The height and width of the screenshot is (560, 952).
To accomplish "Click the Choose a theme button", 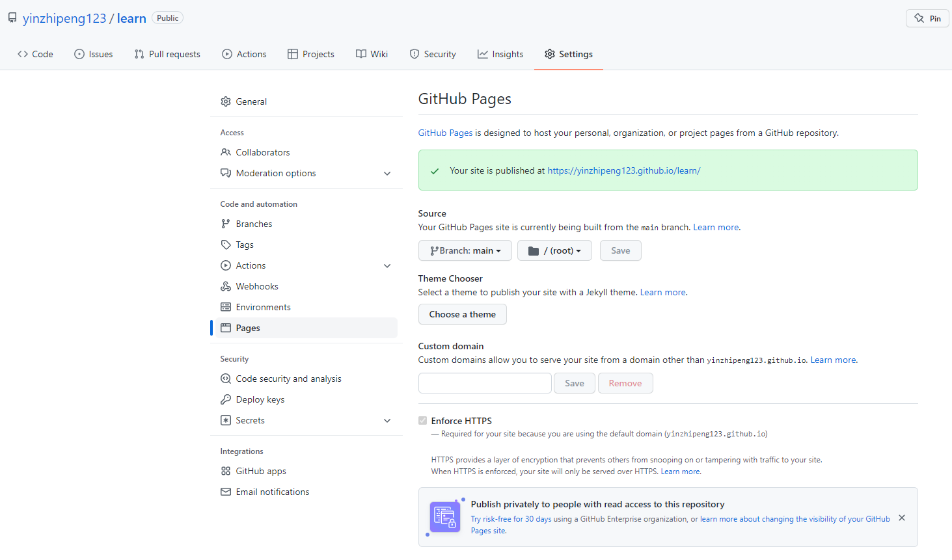I will coord(463,314).
